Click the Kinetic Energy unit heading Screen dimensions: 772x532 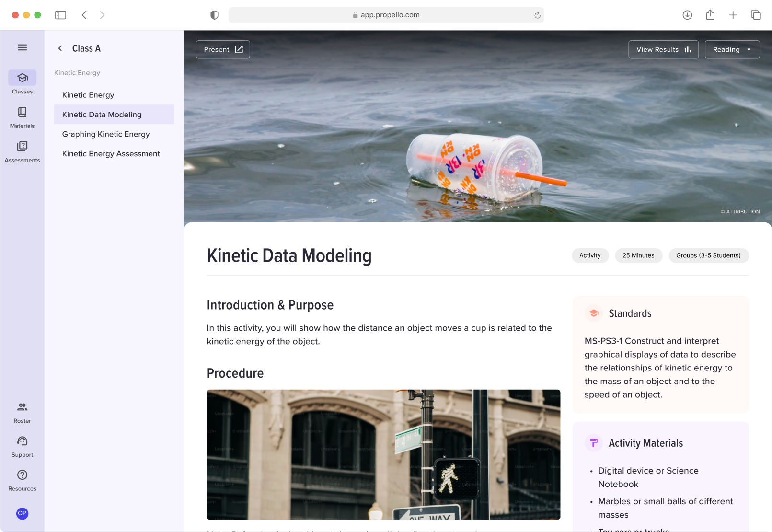[x=77, y=73]
